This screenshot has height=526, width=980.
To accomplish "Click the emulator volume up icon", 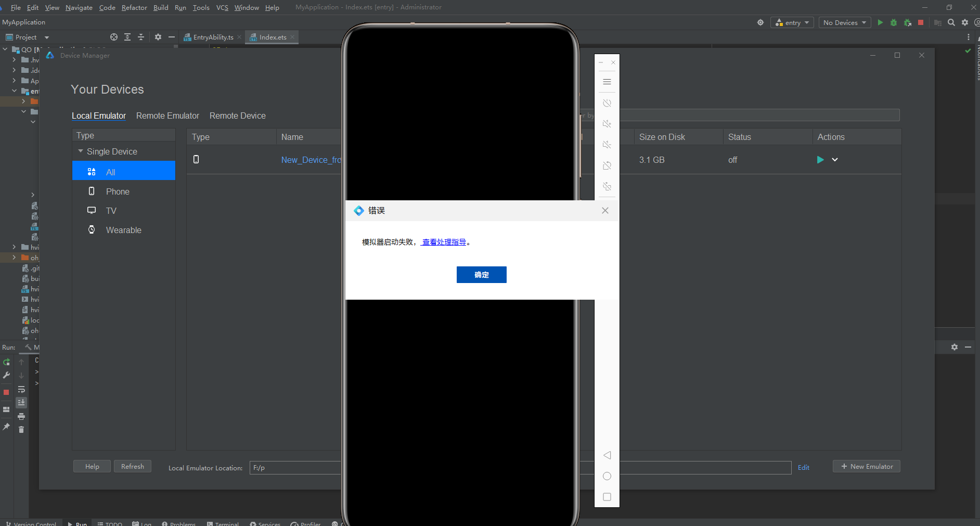I will (607, 124).
